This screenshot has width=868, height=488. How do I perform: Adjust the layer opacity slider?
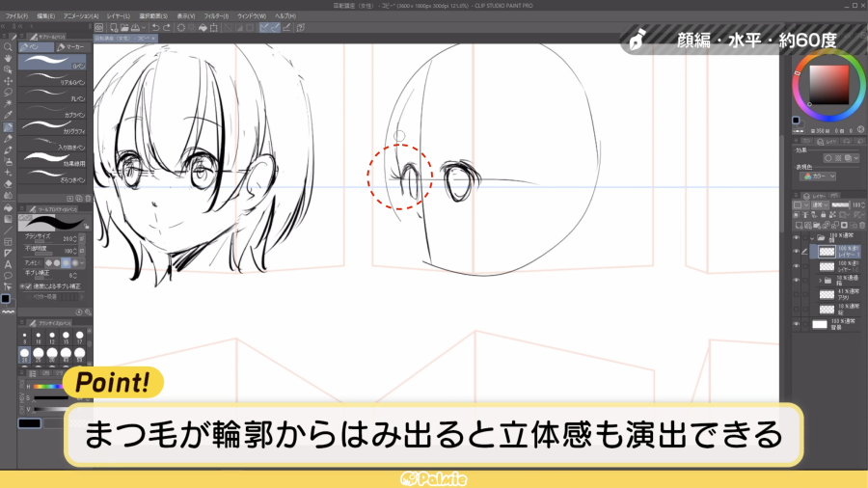tap(840, 204)
